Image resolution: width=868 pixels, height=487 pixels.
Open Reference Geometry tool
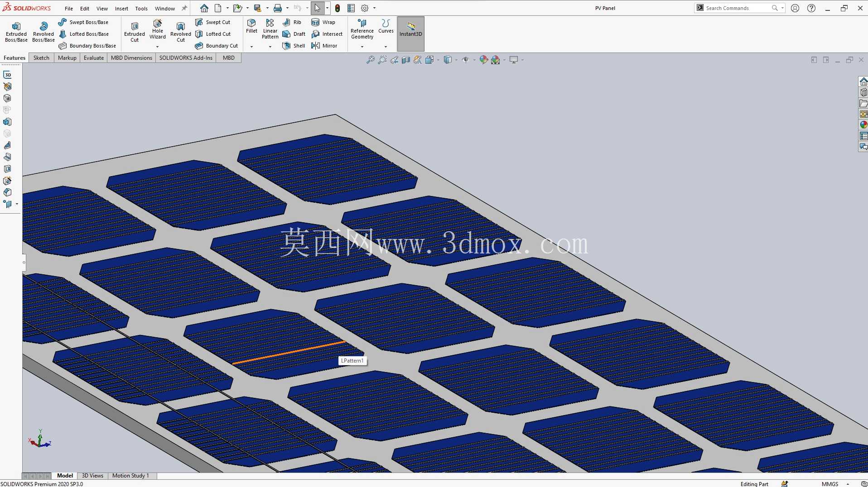362,29
